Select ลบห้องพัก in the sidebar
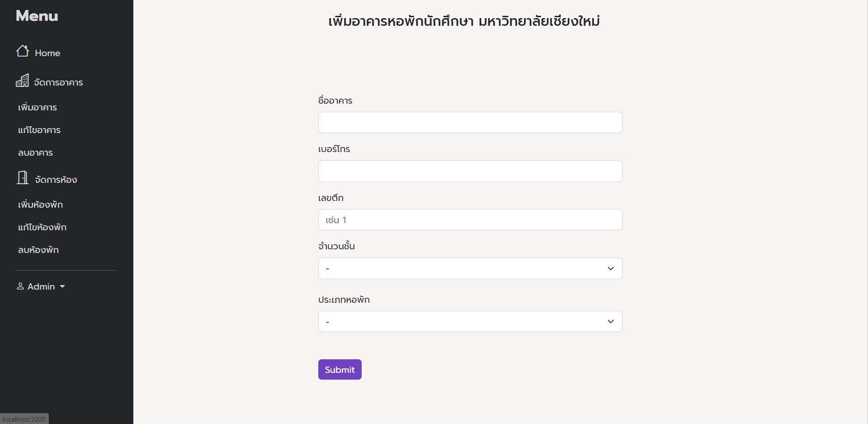The width and height of the screenshot is (868, 424). [x=38, y=249]
